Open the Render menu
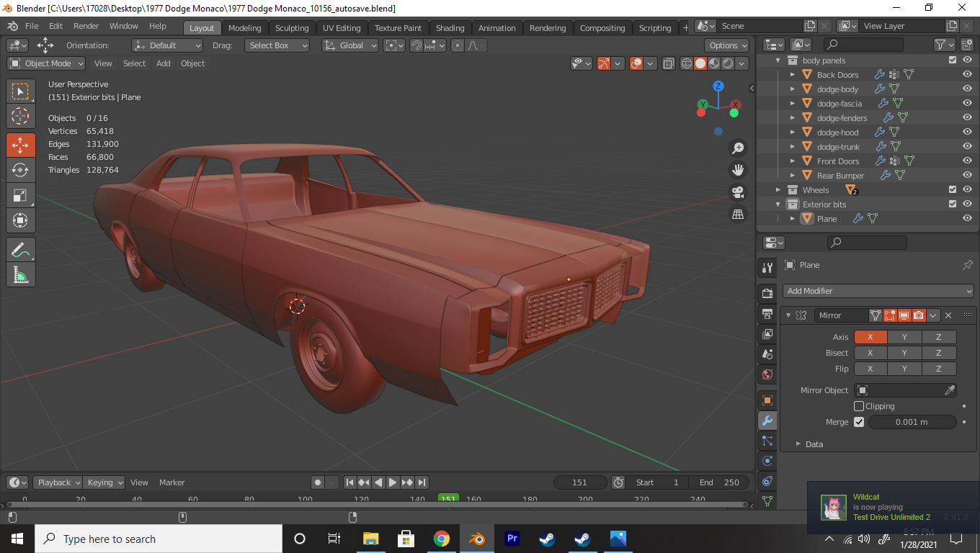980x553 pixels. point(86,26)
